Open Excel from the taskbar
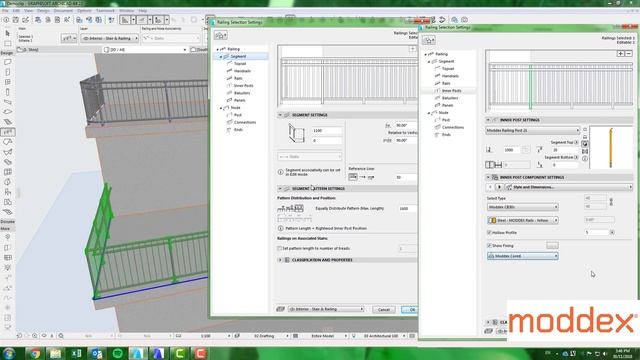This screenshot has height=360, width=640. point(76,353)
